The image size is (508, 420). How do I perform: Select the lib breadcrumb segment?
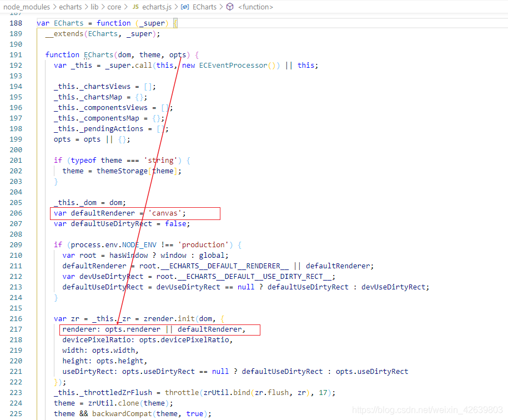point(94,7)
